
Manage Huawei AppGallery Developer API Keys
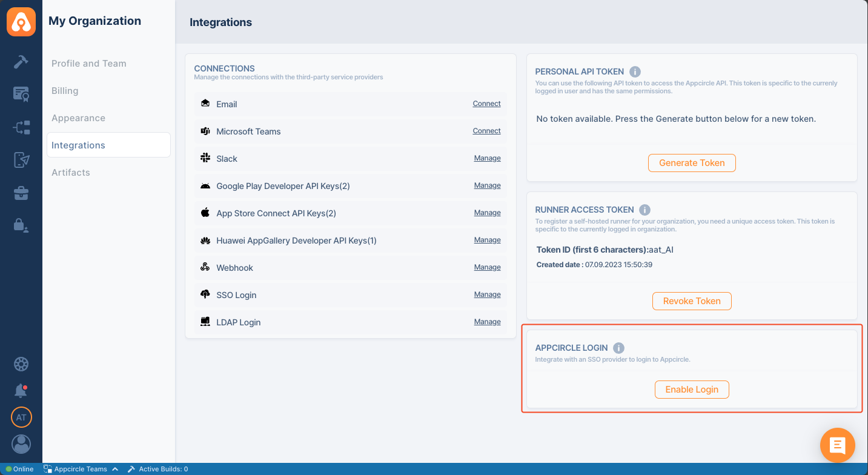click(487, 240)
